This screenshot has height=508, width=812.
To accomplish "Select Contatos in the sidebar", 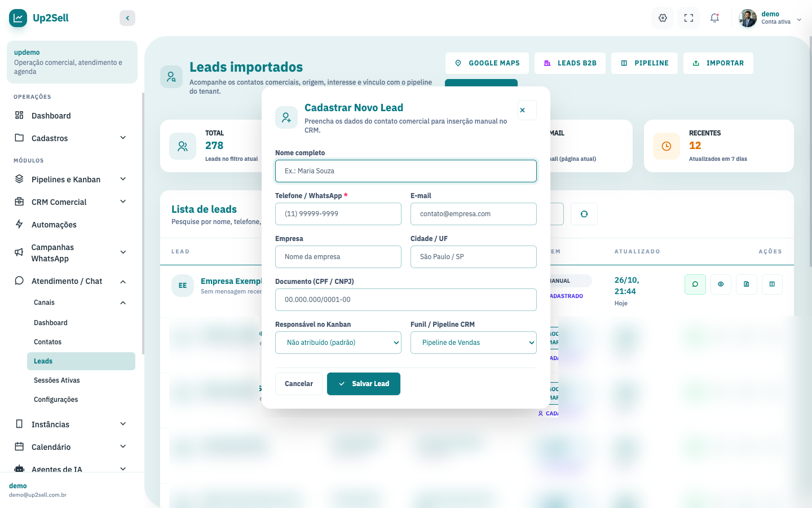I will [81, 342].
